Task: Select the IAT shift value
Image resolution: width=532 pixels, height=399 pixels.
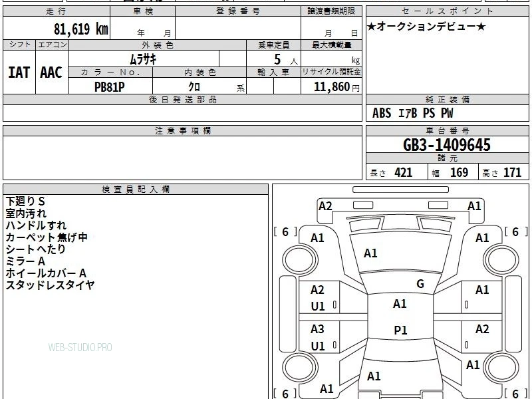Action: point(19,72)
